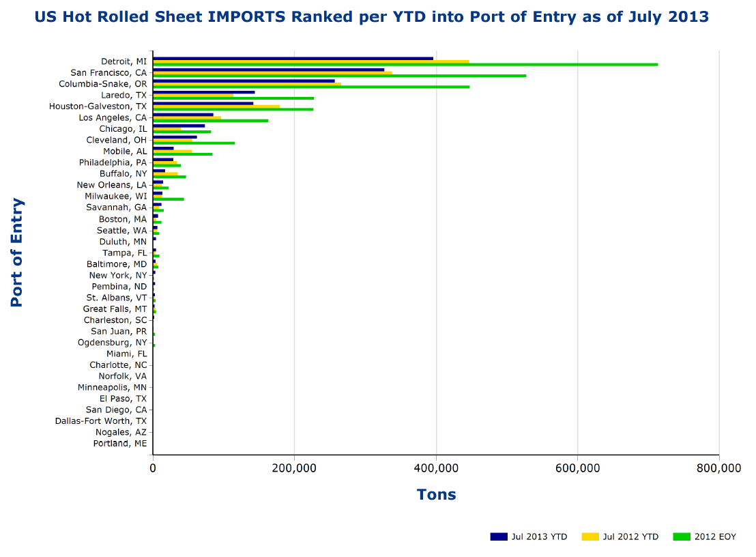The width and height of the screenshot is (756, 557).
Task: Select the Detroit, MI axis label
Action: 123,61
